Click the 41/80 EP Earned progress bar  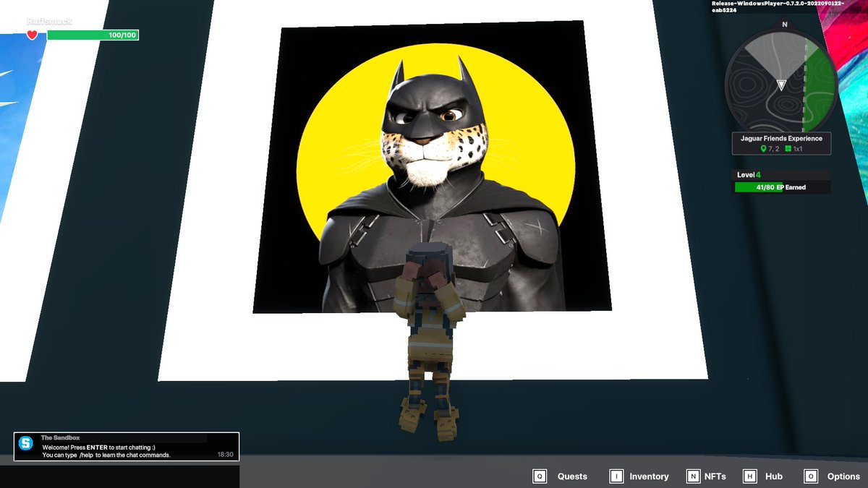tap(782, 187)
